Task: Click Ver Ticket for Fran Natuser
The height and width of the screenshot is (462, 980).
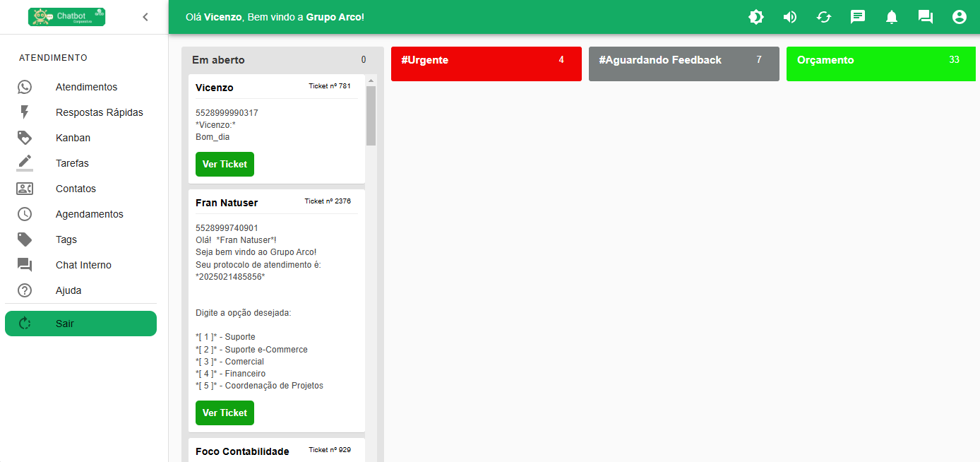Action: 225,413
